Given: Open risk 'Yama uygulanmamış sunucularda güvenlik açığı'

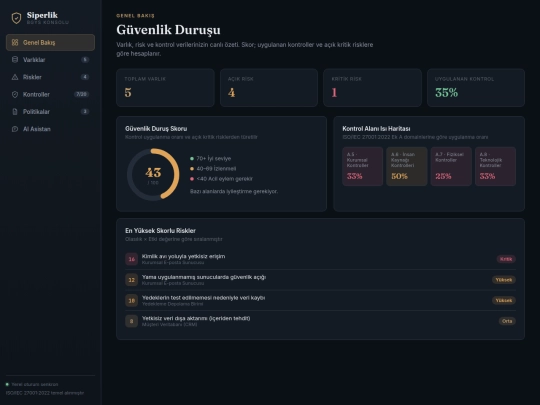Looking at the screenshot, I should click(320, 280).
